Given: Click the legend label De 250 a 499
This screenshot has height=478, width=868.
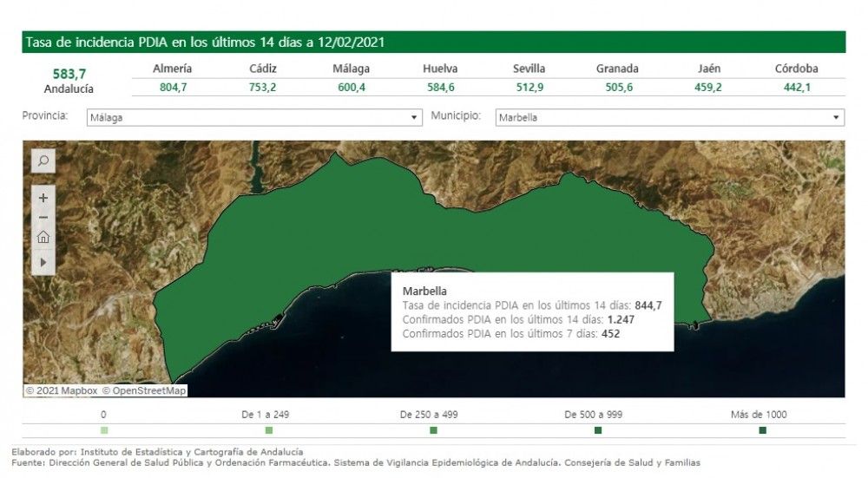Looking at the screenshot, I should pos(429,415).
